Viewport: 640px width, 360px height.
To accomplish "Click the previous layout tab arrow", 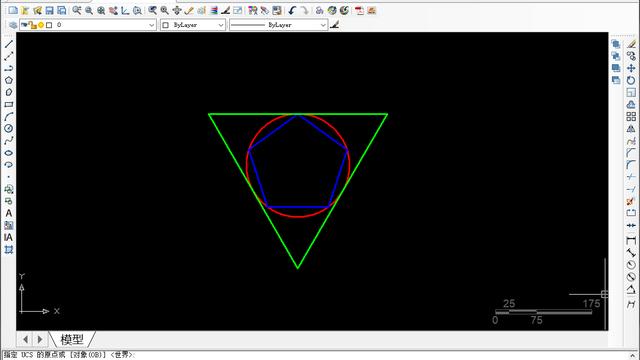I will coord(25,339).
